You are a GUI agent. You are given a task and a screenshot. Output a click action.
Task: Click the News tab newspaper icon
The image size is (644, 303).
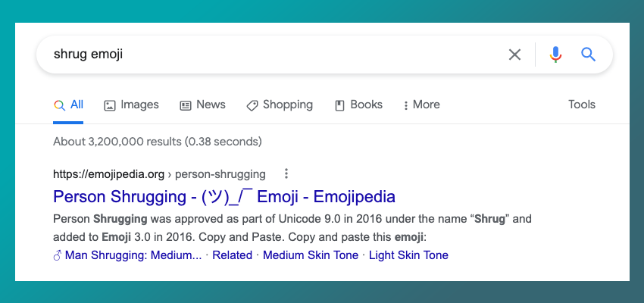186,105
